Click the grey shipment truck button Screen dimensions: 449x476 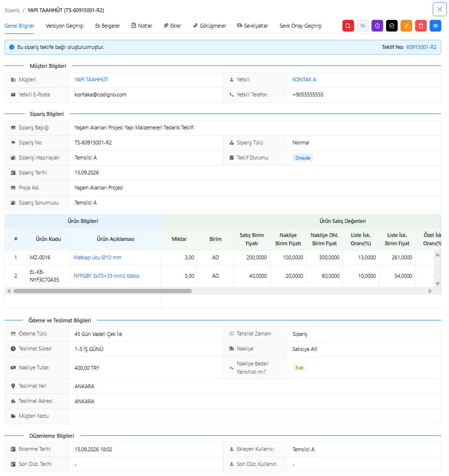362,26
